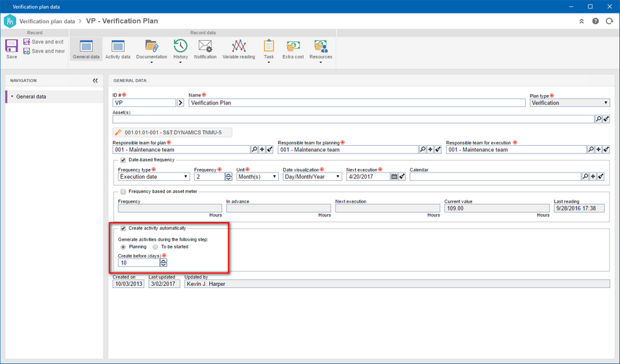Click Verification plan data breadcrumb

point(47,21)
